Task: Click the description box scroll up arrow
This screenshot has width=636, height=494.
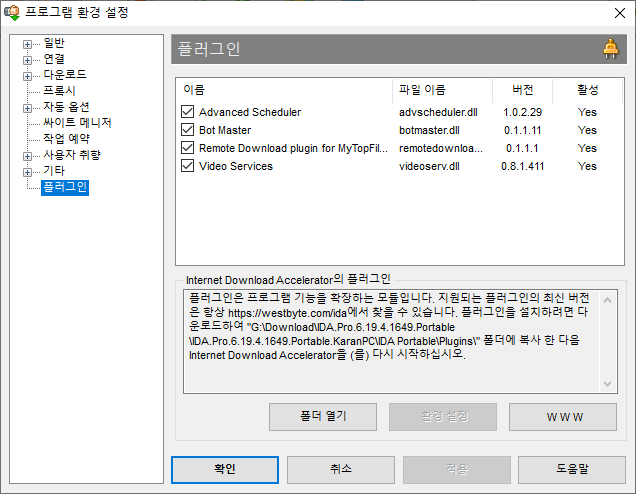Action: tap(607, 301)
